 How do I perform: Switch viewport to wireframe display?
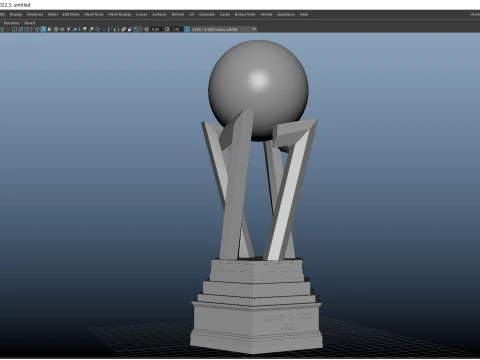37,29
